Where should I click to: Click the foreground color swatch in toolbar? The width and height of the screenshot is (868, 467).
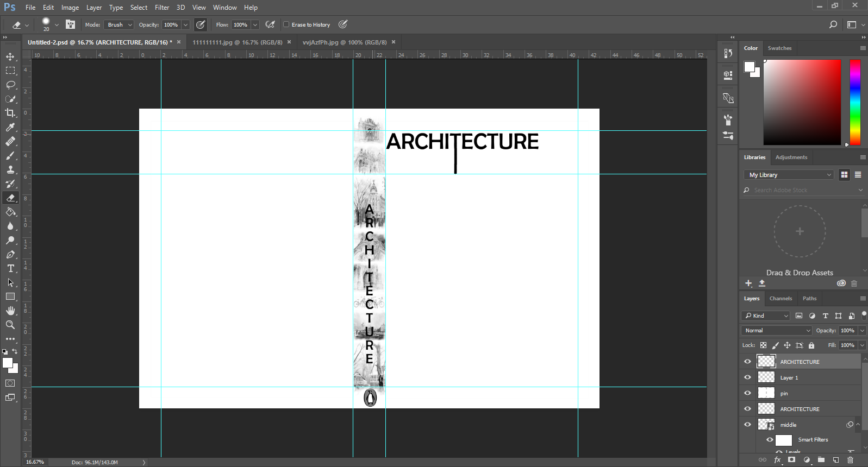(x=8, y=363)
